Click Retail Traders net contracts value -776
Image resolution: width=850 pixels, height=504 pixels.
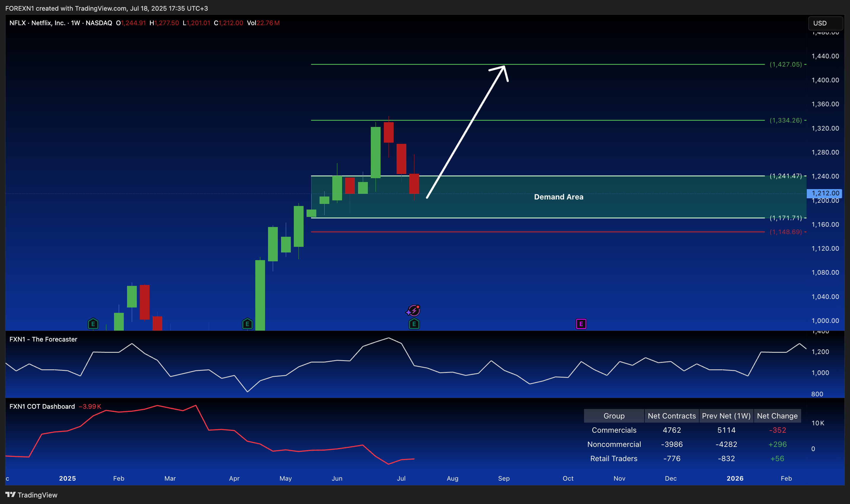(x=672, y=458)
